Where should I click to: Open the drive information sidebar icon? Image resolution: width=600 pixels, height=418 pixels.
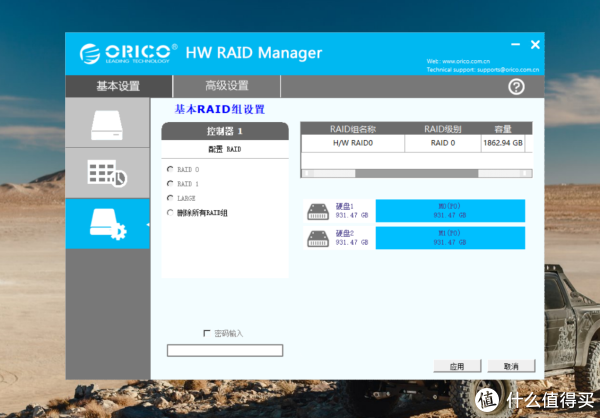click(x=106, y=123)
